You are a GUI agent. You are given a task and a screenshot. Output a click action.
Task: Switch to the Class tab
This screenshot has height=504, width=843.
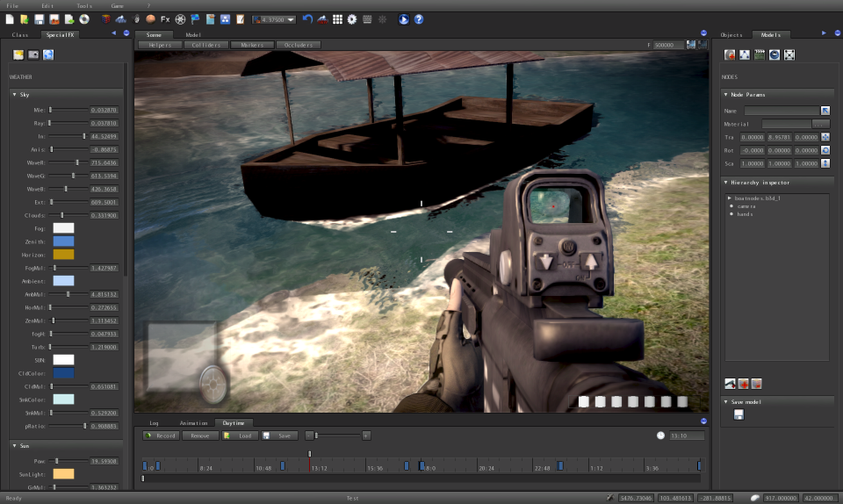tap(20, 35)
